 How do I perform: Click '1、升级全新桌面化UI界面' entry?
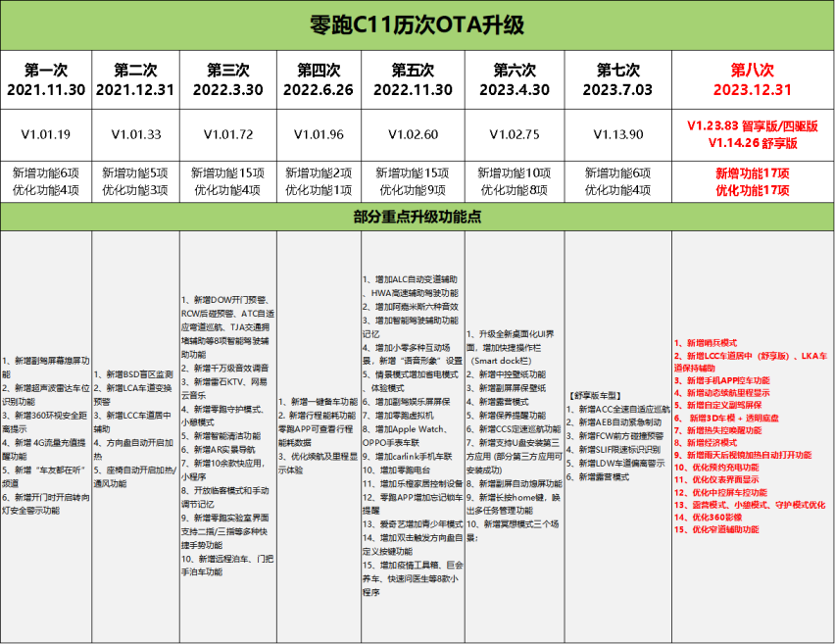click(x=511, y=340)
